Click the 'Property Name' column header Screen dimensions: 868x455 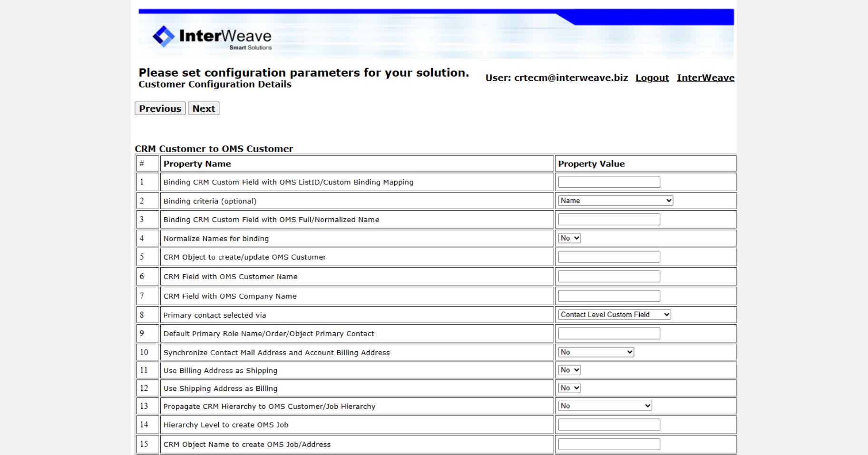pyautogui.click(x=197, y=164)
